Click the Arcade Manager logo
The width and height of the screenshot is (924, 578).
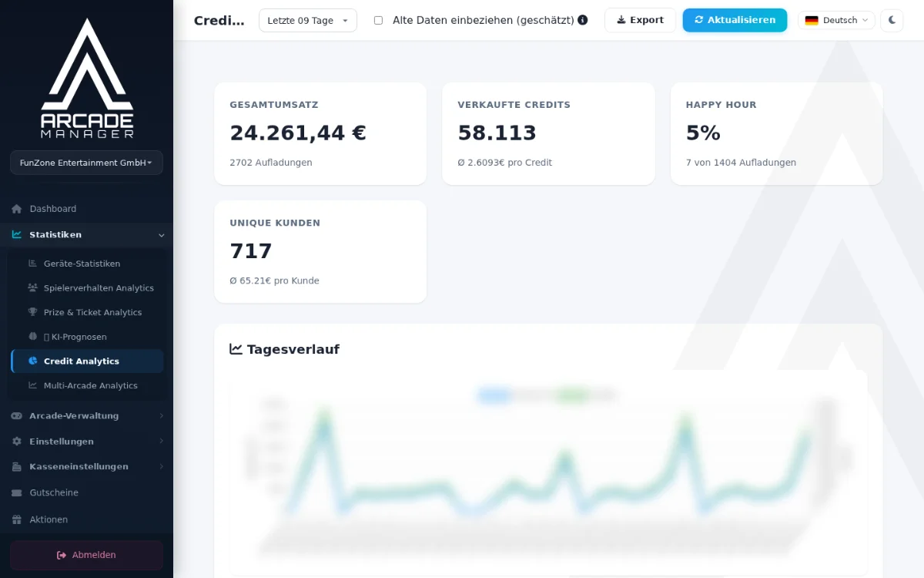point(87,79)
